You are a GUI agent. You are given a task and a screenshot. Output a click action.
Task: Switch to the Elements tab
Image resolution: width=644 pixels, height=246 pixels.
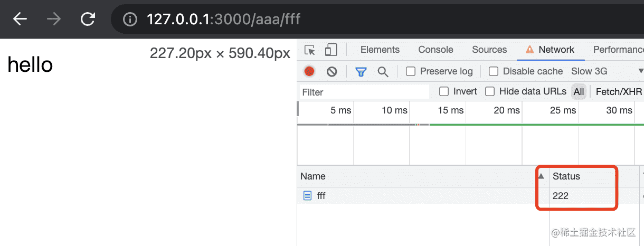380,50
